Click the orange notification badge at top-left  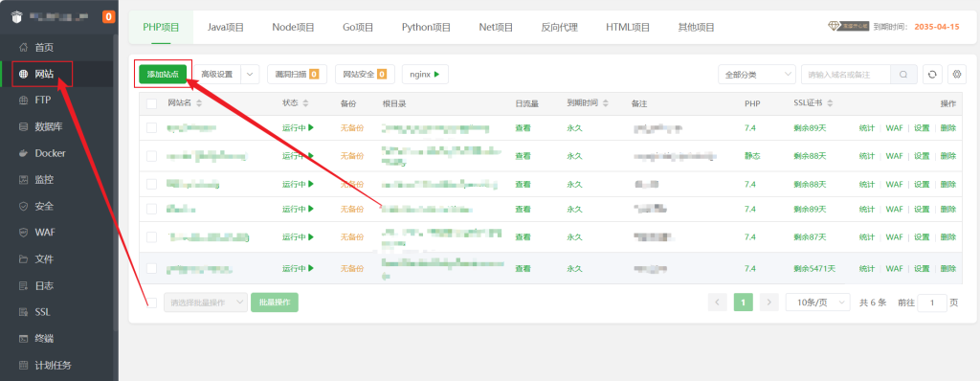109,17
